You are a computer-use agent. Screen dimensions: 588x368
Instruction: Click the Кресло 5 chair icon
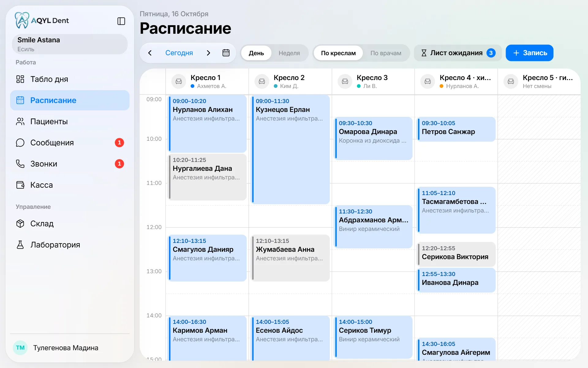(x=511, y=81)
